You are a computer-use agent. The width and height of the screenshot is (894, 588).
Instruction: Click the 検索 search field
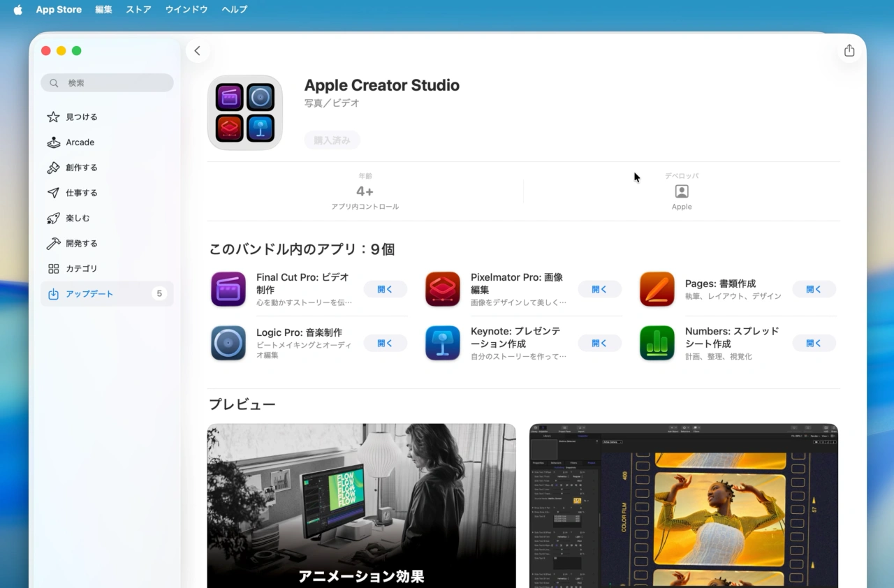(x=106, y=82)
